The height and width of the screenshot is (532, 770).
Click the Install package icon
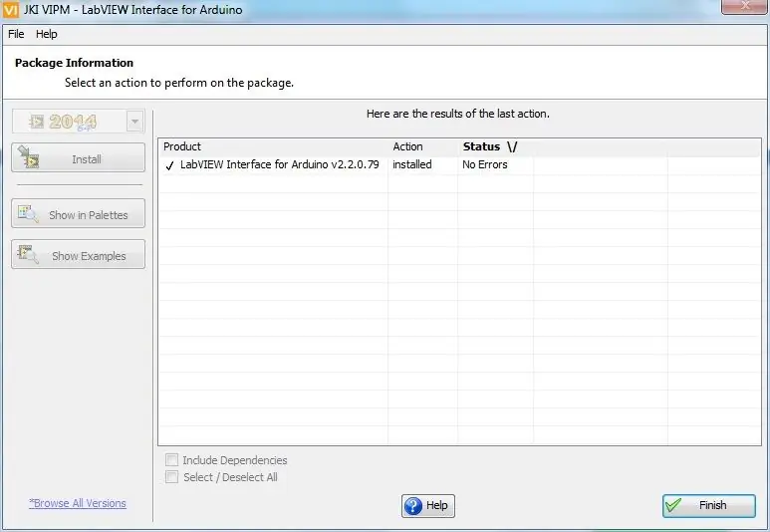pyautogui.click(x=29, y=157)
